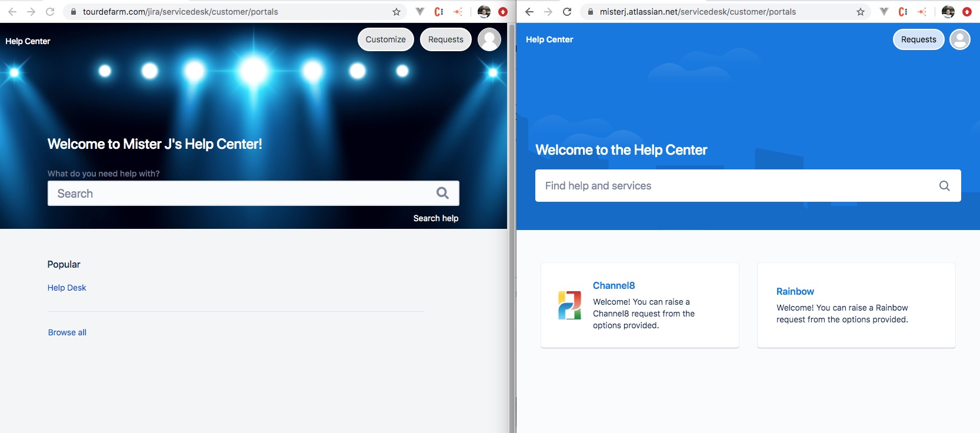Click forward arrow in tourdefarm.com browser window

coord(31,12)
